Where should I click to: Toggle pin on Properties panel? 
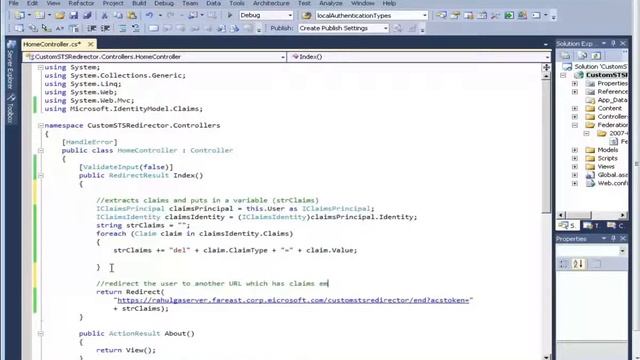613,238
